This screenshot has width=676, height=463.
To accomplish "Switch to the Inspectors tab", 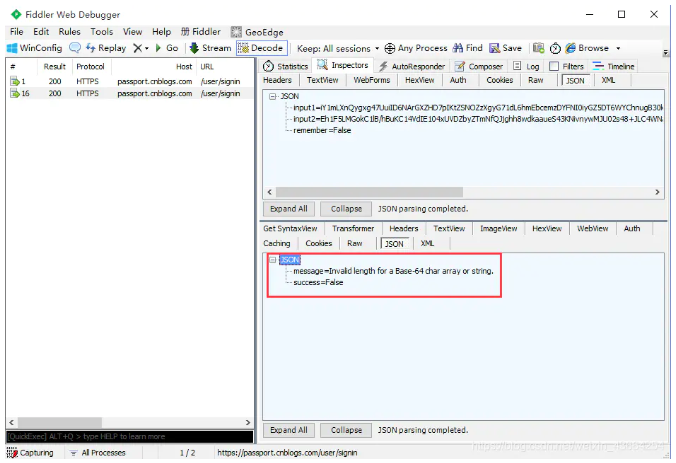I will tap(343, 65).
